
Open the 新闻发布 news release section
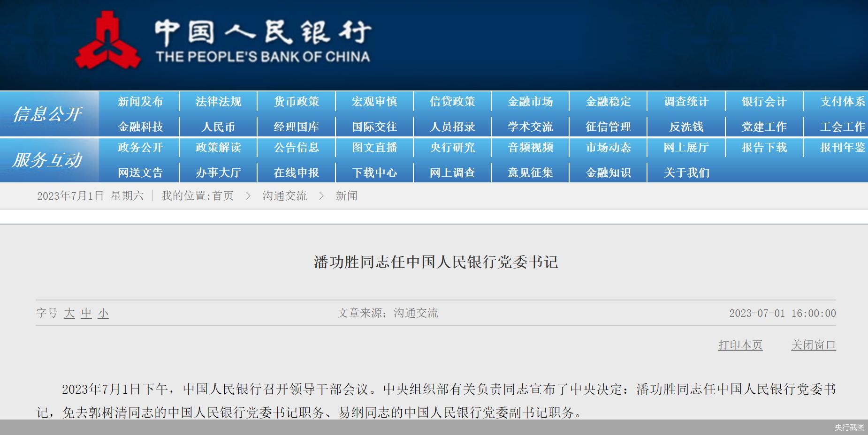141,101
